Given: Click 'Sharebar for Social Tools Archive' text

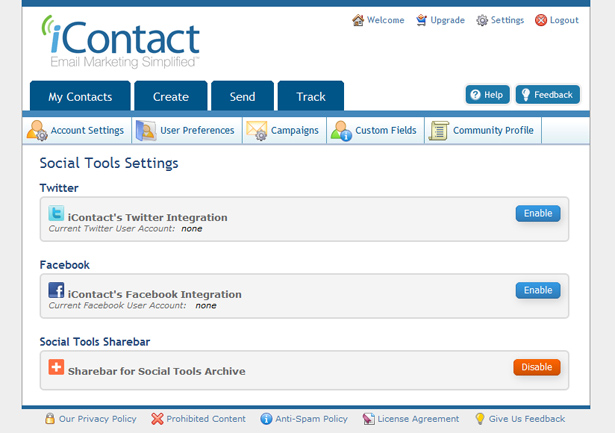Looking at the screenshot, I should (156, 371).
